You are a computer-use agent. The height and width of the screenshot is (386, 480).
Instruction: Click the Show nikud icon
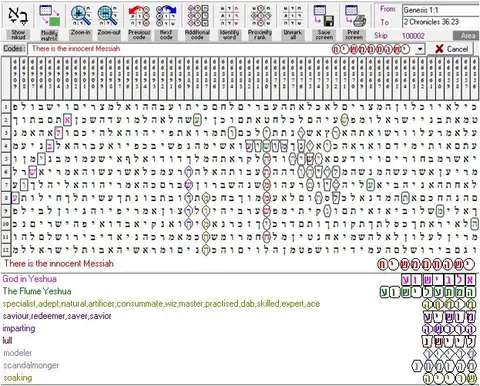[x=18, y=16]
